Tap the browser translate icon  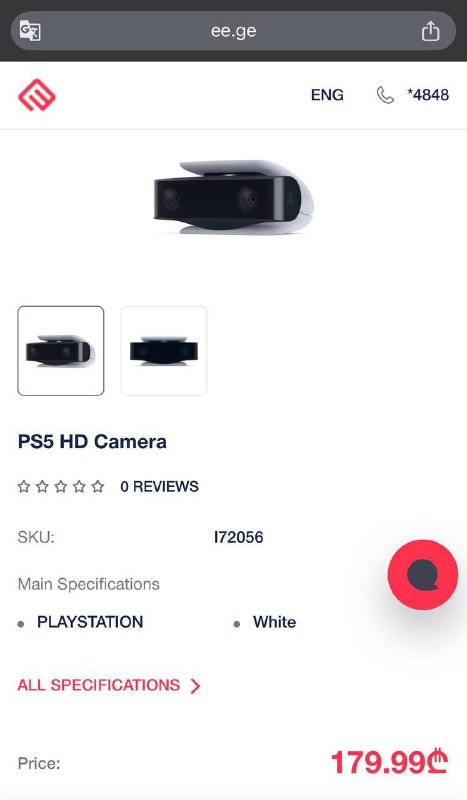click(x=30, y=31)
